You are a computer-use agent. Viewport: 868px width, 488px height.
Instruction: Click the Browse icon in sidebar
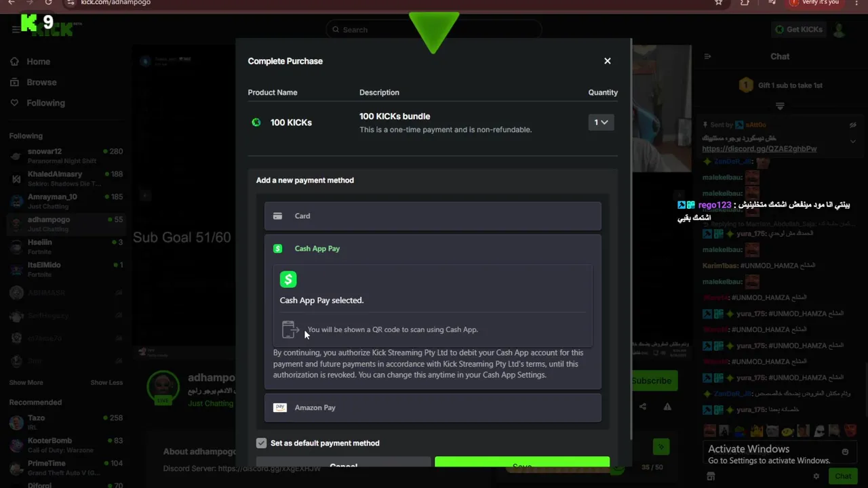14,82
